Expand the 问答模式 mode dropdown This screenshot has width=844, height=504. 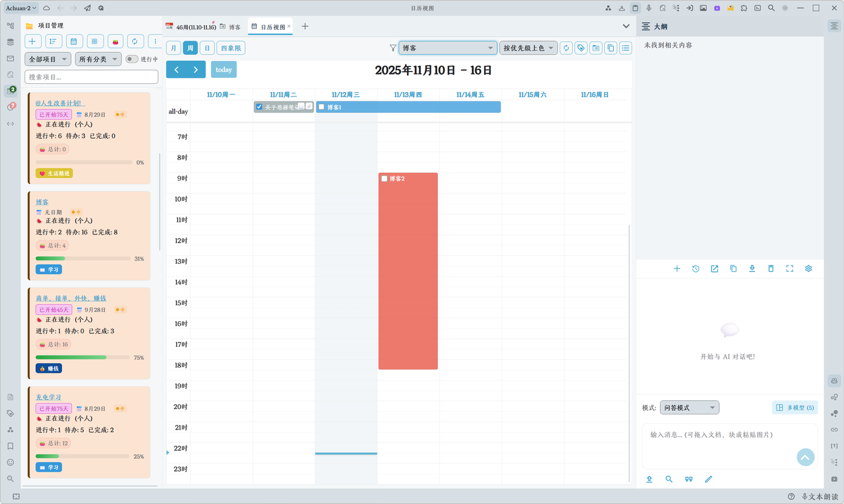tap(689, 407)
